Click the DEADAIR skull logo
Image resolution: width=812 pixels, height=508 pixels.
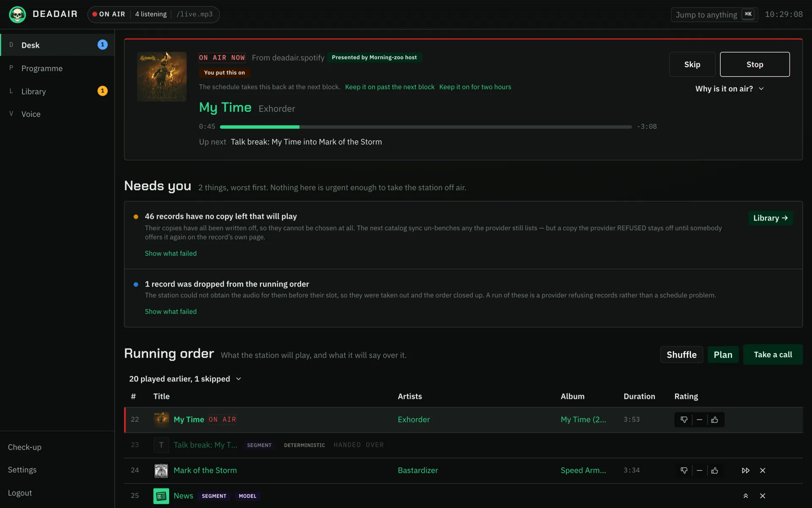coord(17,14)
